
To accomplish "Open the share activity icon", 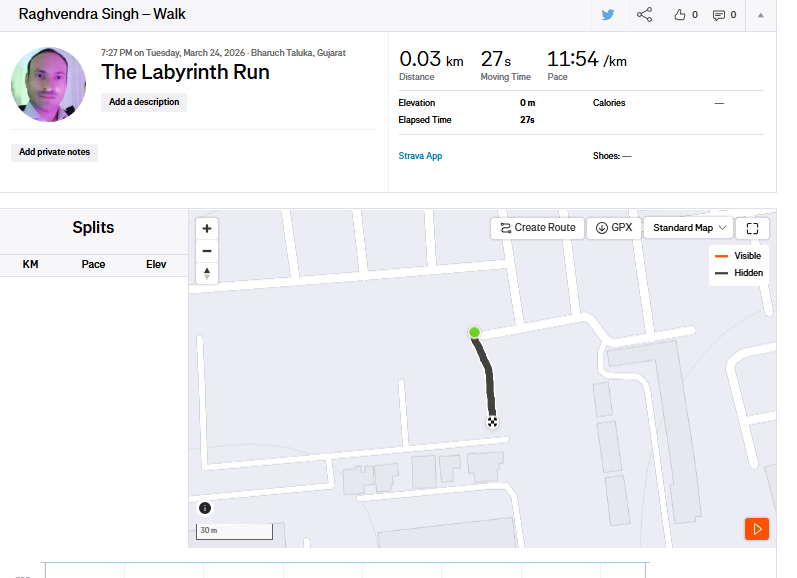I will point(645,15).
